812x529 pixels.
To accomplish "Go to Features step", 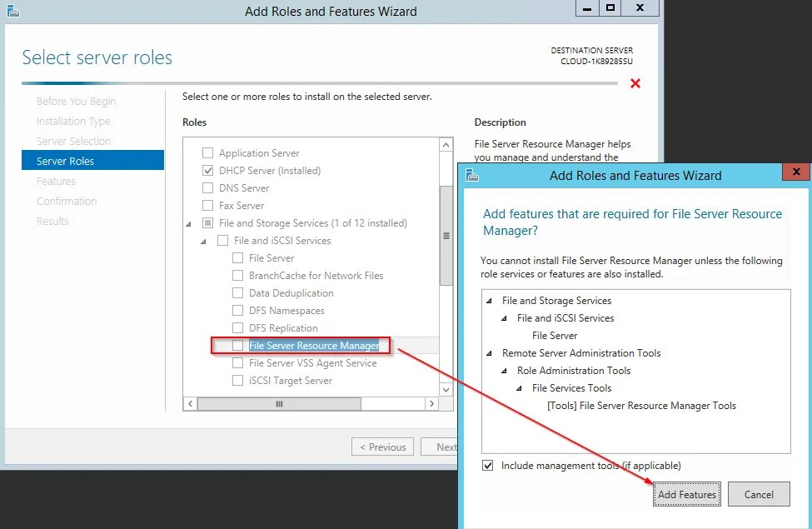I will 56,182.
